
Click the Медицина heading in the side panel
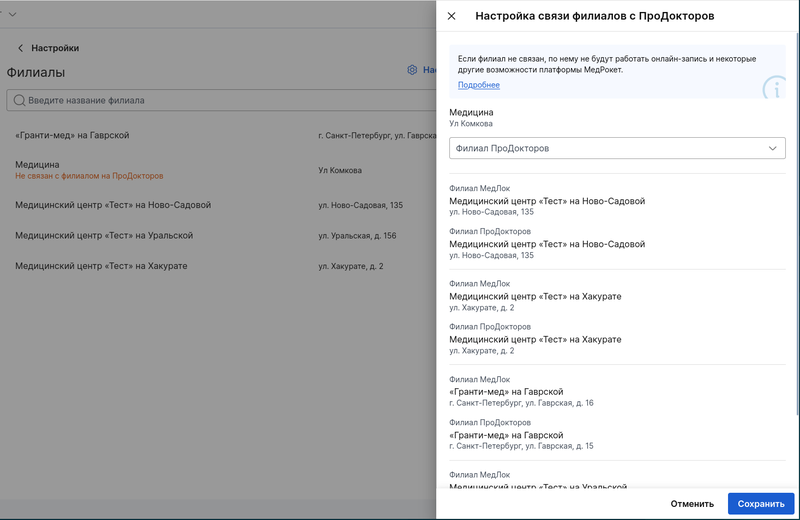[x=471, y=112]
